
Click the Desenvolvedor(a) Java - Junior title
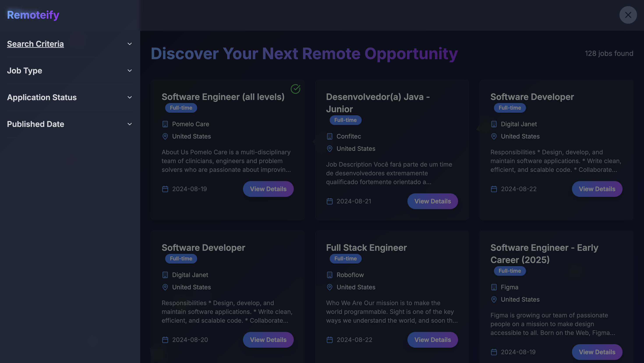pyautogui.click(x=378, y=103)
